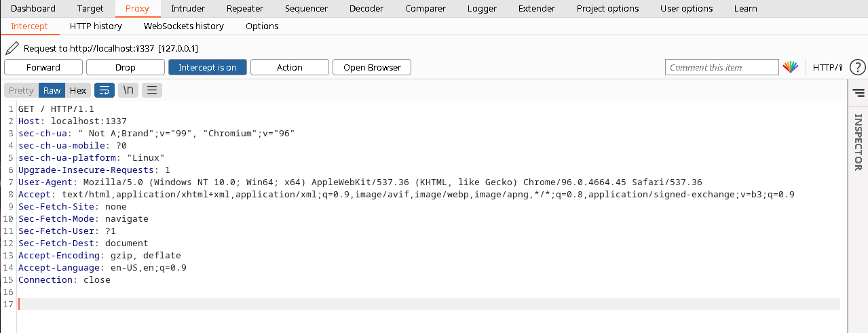Click the User-Agent header line

point(360,182)
